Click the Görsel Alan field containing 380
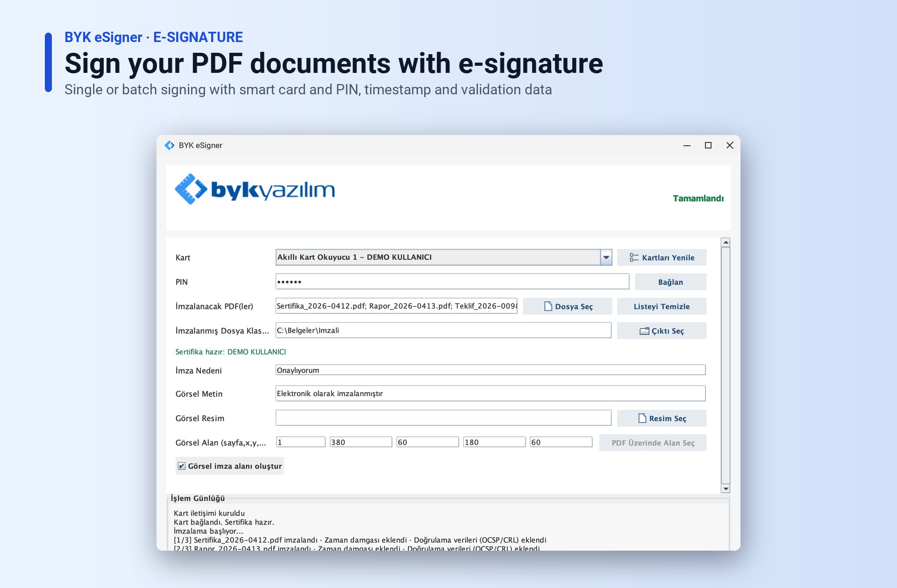The image size is (897, 588). point(361,442)
